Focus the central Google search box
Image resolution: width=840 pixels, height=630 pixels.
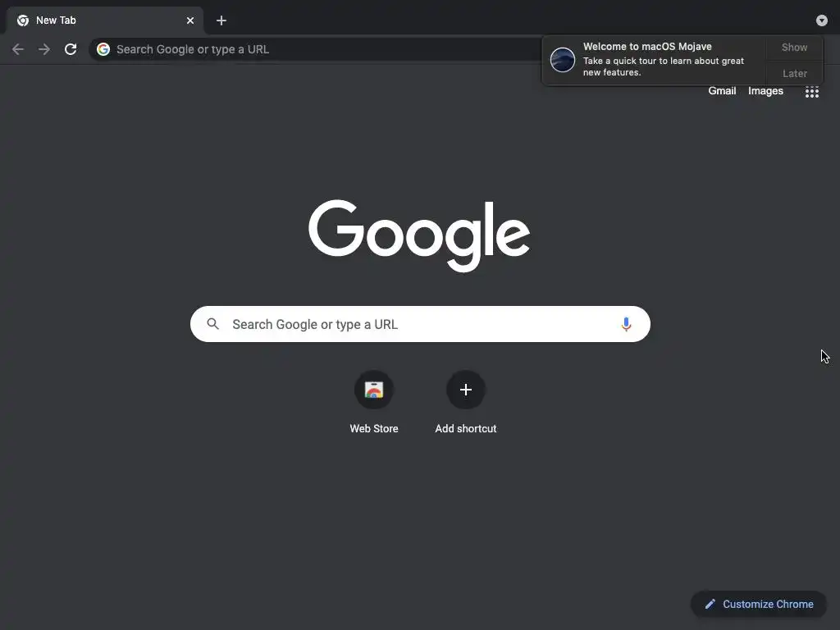[420, 324]
